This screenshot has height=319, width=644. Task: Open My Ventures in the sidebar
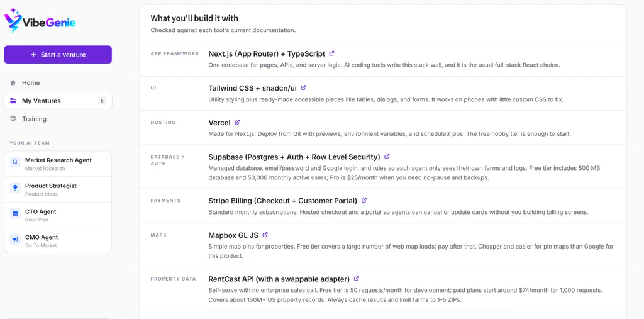click(58, 101)
